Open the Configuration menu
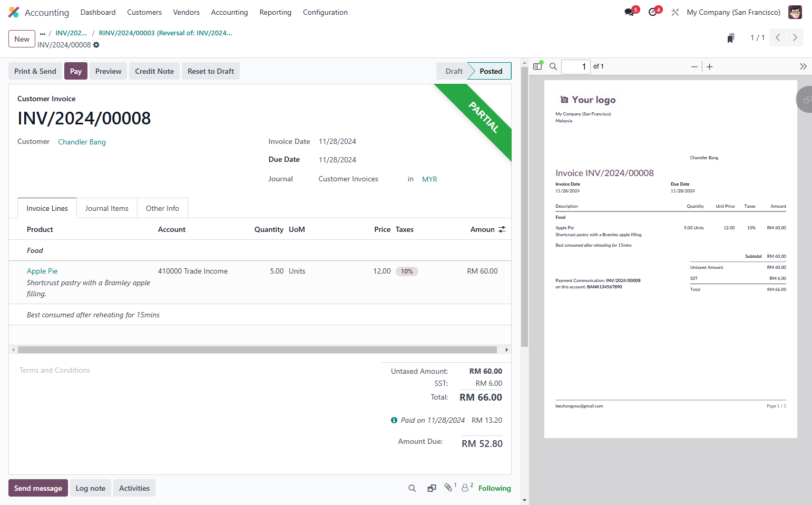Image resolution: width=812 pixels, height=505 pixels. coord(325,12)
